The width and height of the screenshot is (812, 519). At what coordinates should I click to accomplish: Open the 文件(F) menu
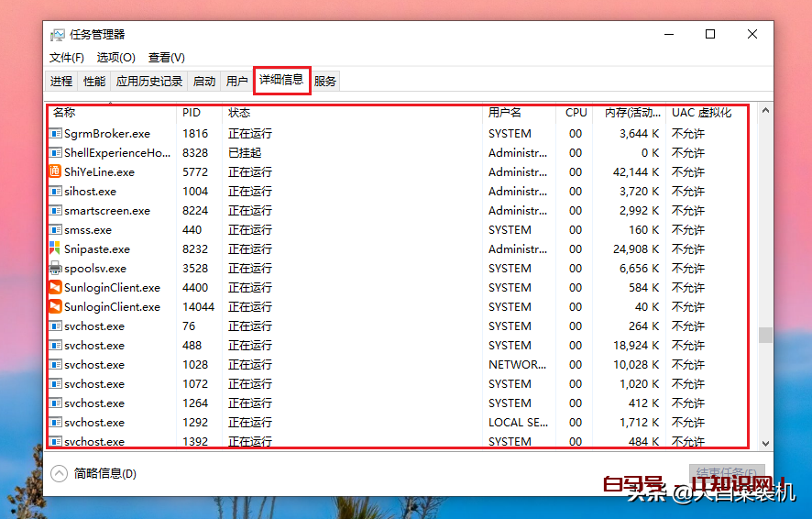point(66,58)
